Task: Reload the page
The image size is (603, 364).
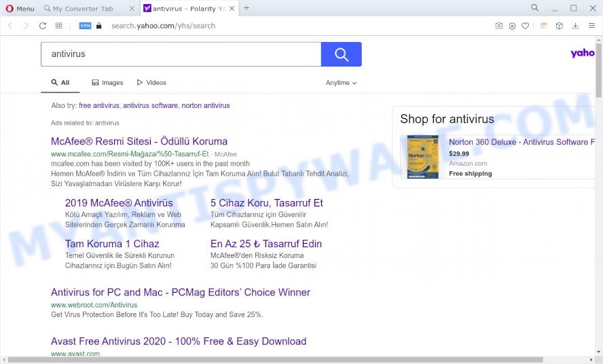Action: coord(43,26)
